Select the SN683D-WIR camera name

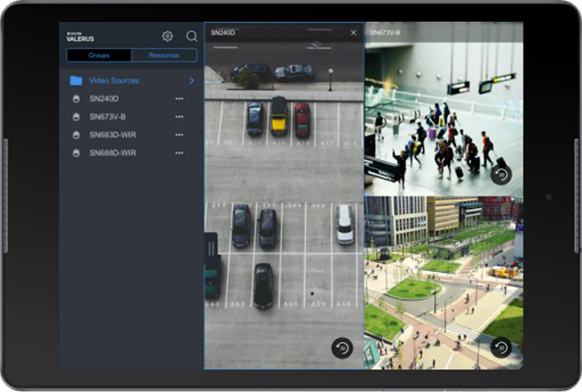tap(113, 135)
